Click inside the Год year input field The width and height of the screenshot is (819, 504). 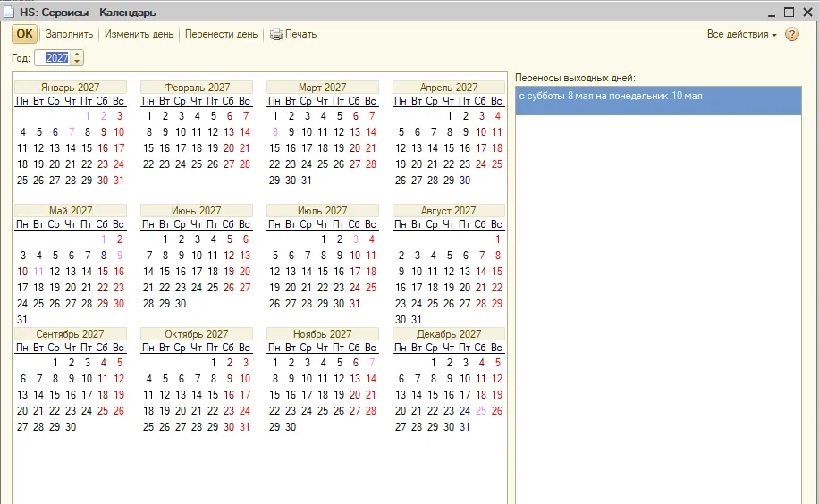[54, 58]
